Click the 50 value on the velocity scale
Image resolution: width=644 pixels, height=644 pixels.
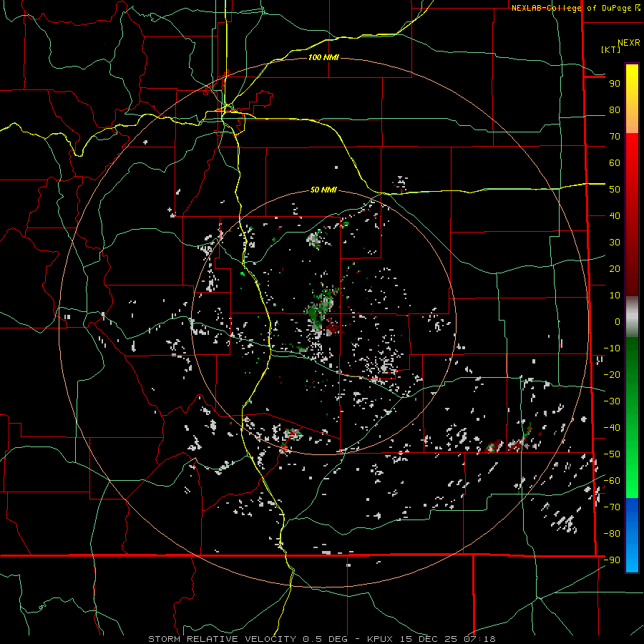pos(615,190)
